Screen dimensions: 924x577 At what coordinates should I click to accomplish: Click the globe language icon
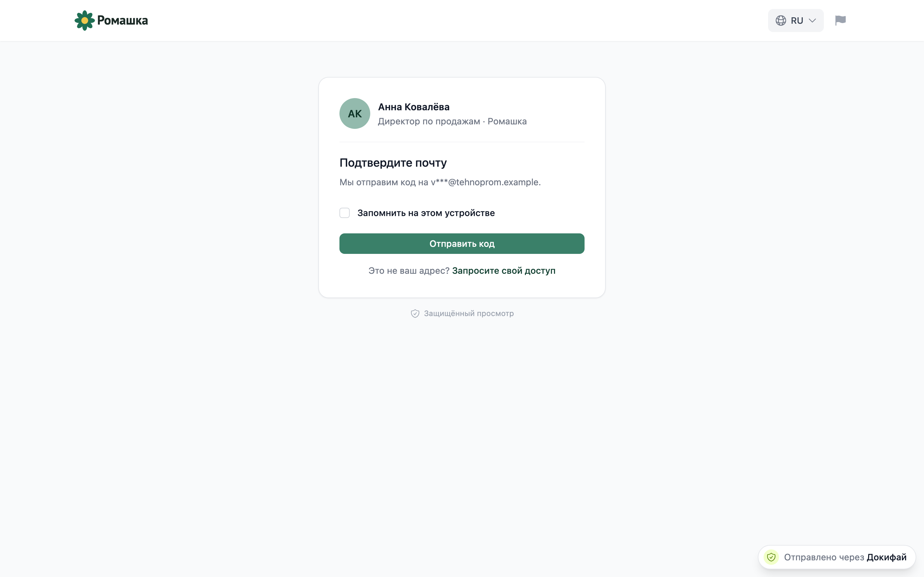pos(781,21)
